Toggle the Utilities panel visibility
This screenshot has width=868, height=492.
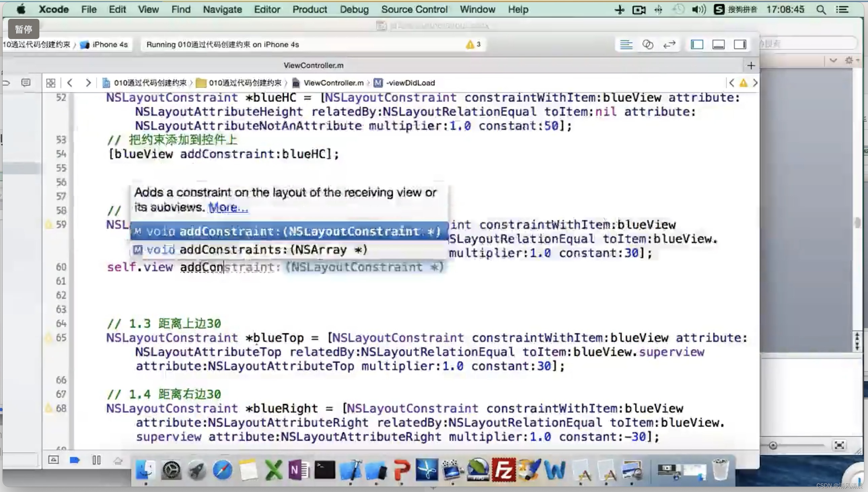[740, 45]
